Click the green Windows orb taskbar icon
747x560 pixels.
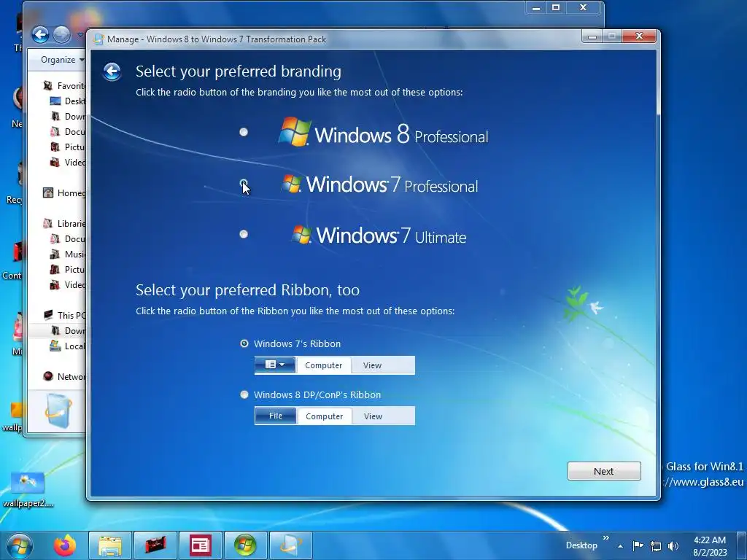coord(245,545)
